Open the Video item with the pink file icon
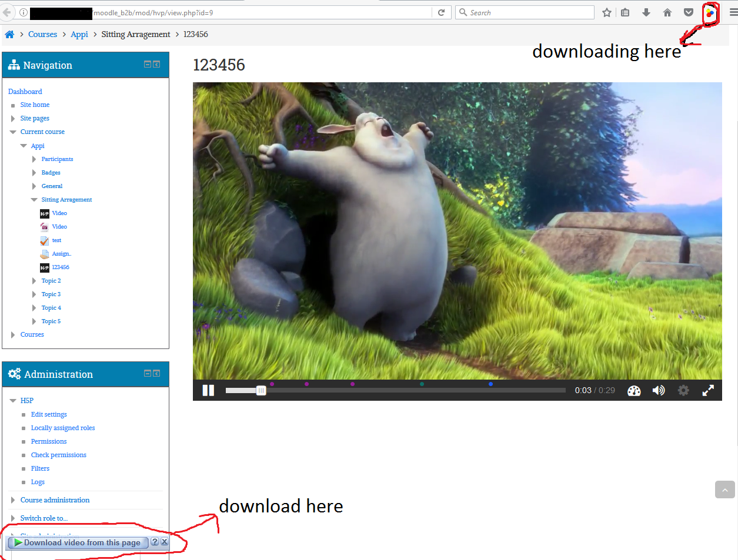This screenshot has width=738, height=560. click(x=59, y=227)
